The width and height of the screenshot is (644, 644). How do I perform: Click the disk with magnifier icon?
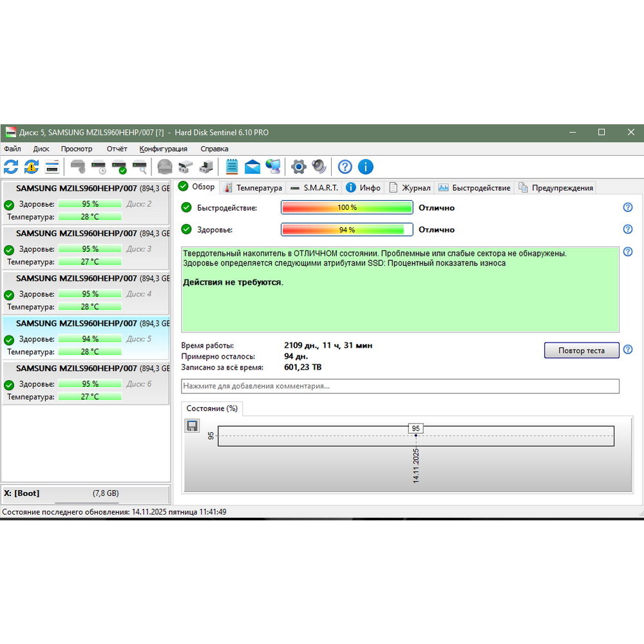pos(140,167)
